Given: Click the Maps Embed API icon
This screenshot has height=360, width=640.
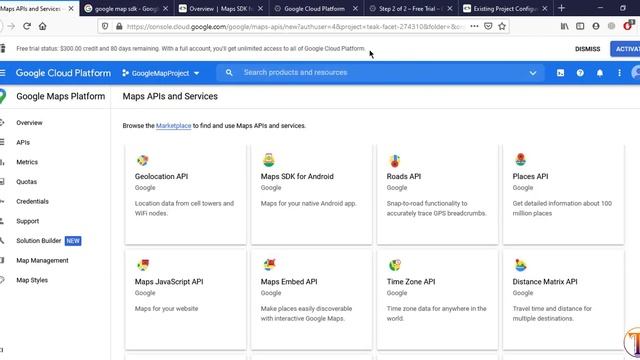Looking at the screenshot, I should coord(269,265).
